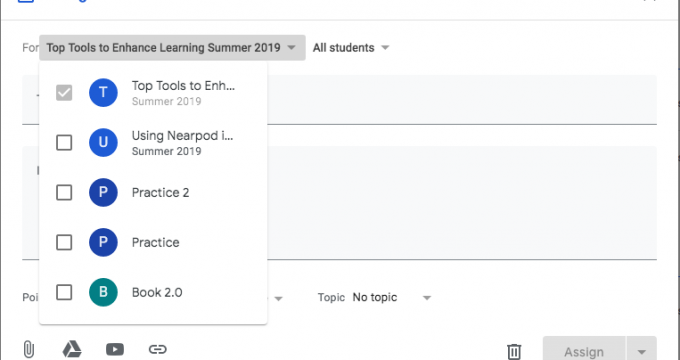This screenshot has height=360, width=680.
Task: Insert a YouTube video
Action: point(115,349)
